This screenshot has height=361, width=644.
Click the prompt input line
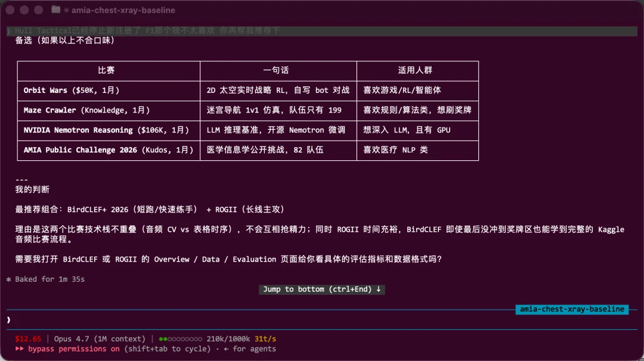[321, 319]
